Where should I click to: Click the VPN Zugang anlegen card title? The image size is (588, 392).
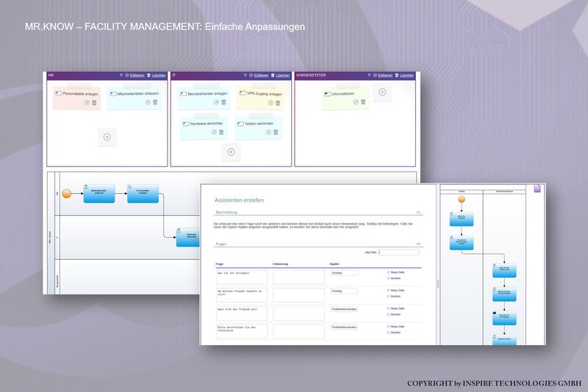point(265,94)
